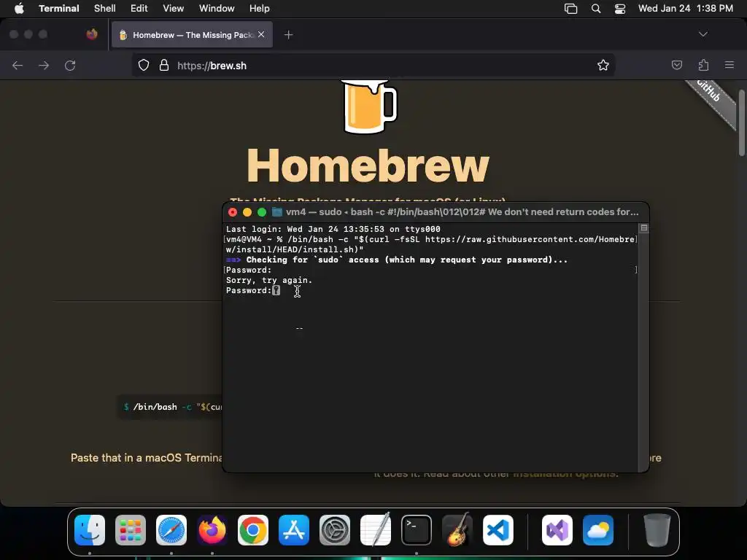Open the Help menu
The height and width of the screenshot is (560, 747).
coord(260,9)
